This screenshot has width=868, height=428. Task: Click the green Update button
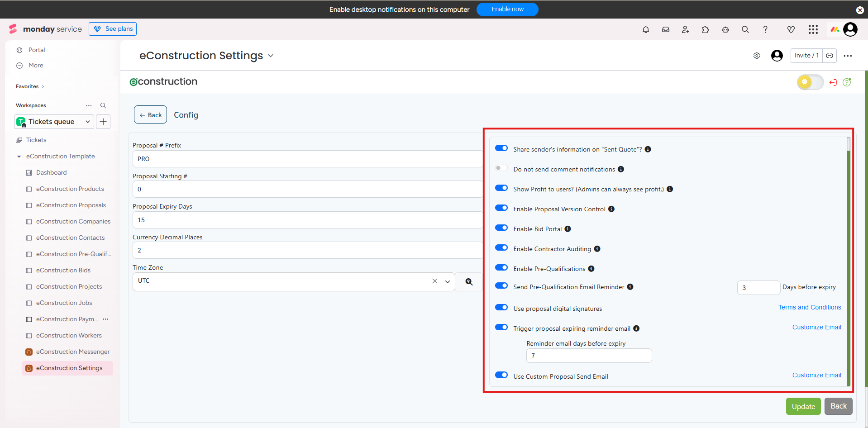[803, 406]
